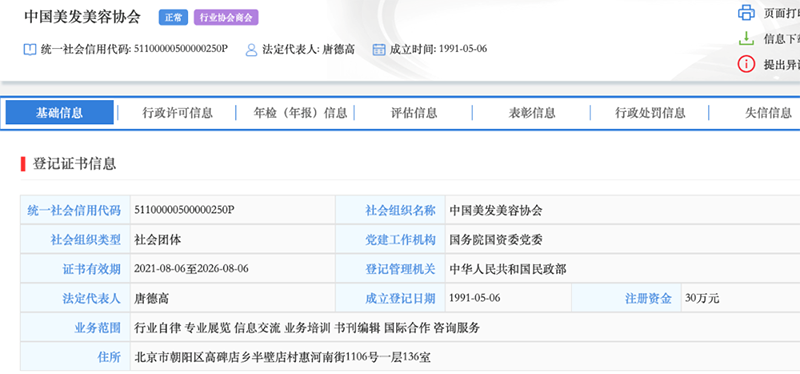
Task: Click table label 统一社会信用代码
Action: pyautogui.click(x=74, y=210)
